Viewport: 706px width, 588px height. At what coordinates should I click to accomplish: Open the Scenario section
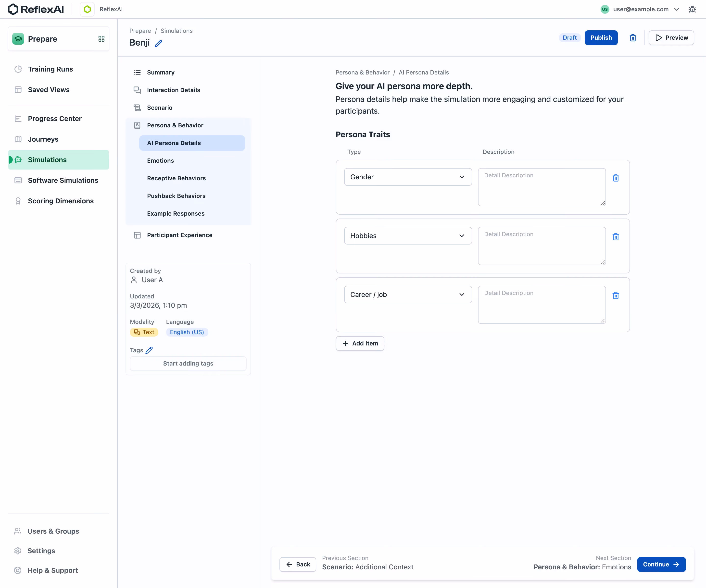click(188, 108)
